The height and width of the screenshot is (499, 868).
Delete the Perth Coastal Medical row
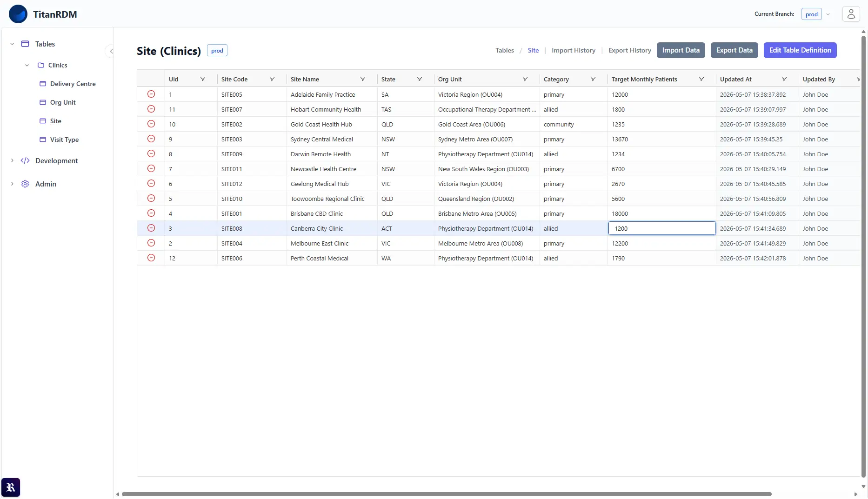pos(151,258)
